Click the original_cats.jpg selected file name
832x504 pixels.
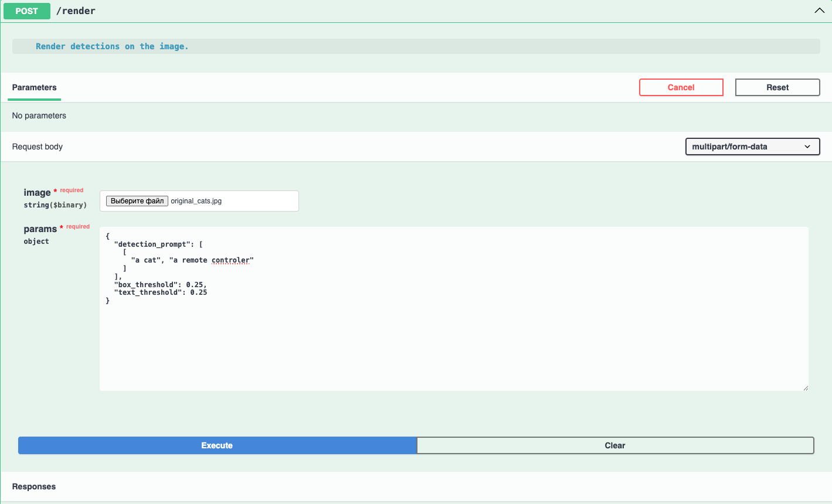click(196, 201)
